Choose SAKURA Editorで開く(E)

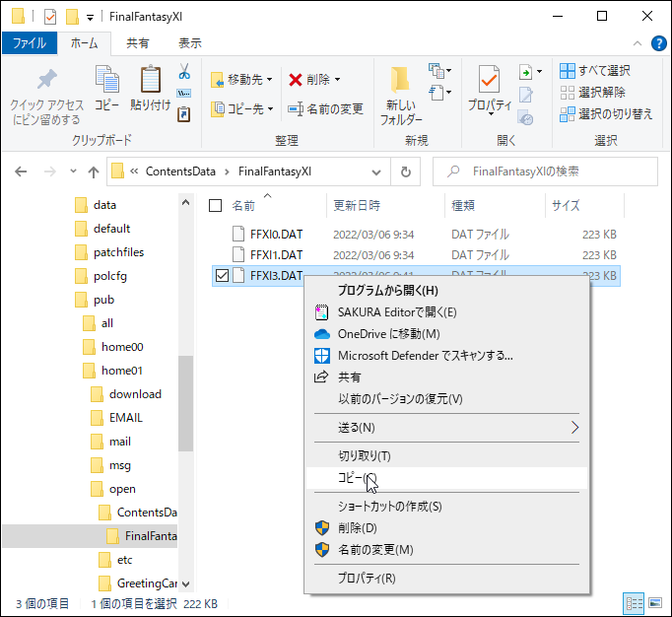point(447,312)
